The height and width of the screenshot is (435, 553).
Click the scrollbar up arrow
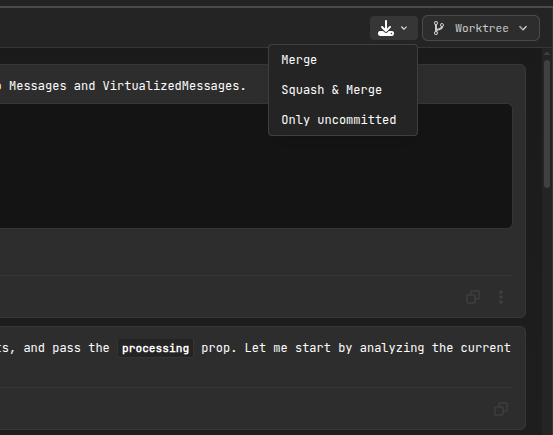tap(547, 54)
